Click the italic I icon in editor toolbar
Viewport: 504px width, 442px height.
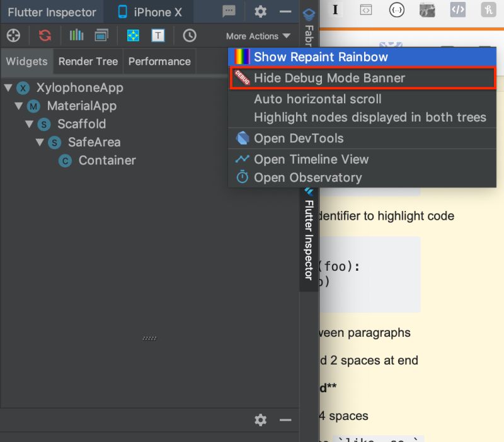click(335, 10)
